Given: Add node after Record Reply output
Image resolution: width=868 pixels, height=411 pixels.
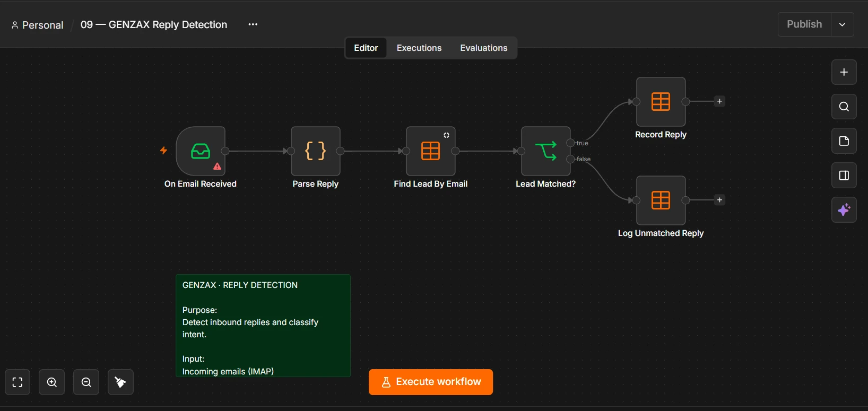Looking at the screenshot, I should [x=719, y=101].
